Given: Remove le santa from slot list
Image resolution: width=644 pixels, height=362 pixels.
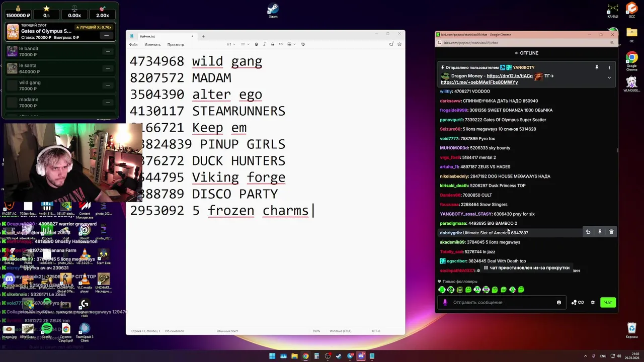Looking at the screenshot, I should click(108, 68).
